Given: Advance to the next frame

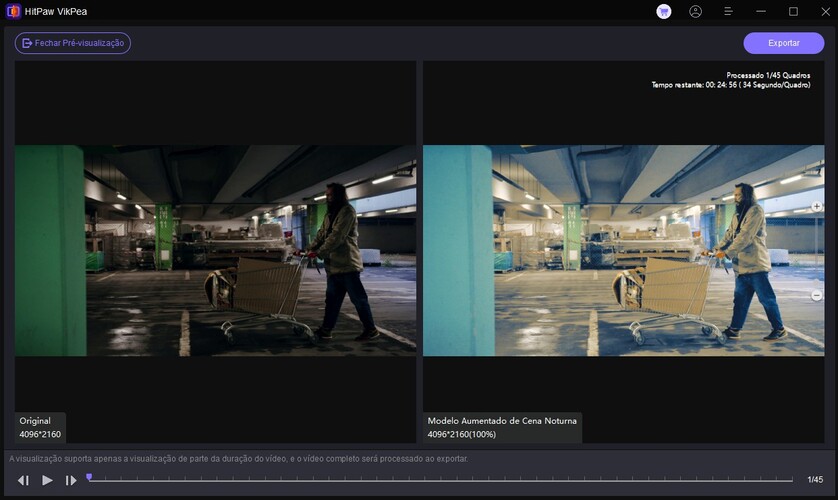Looking at the screenshot, I should (71, 481).
